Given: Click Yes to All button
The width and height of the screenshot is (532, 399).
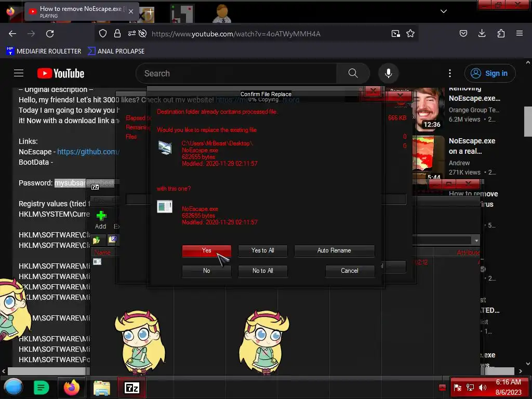Looking at the screenshot, I should click(x=262, y=250).
